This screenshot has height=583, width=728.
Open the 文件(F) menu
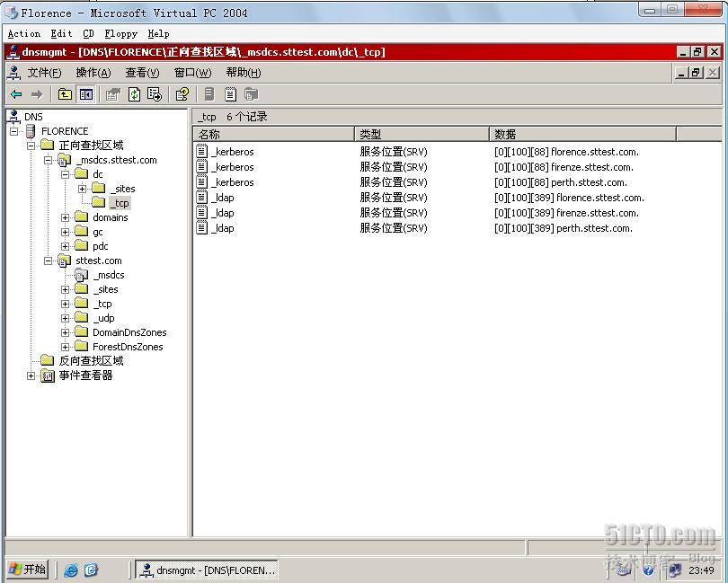(x=44, y=73)
